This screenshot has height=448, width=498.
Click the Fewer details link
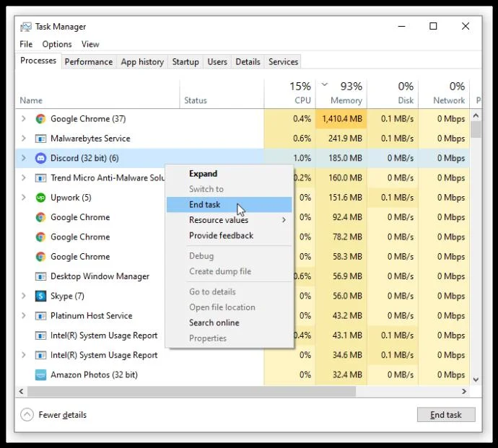pyautogui.click(x=63, y=415)
